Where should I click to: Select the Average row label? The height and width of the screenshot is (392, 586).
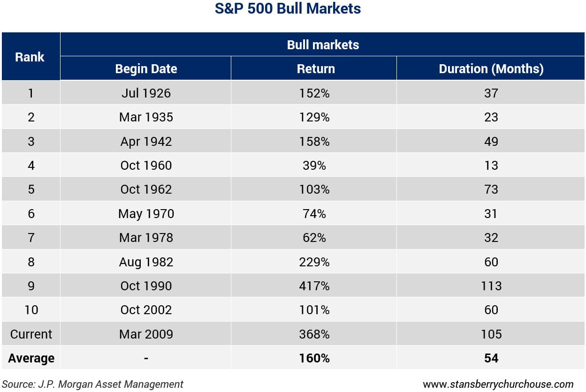point(31,358)
